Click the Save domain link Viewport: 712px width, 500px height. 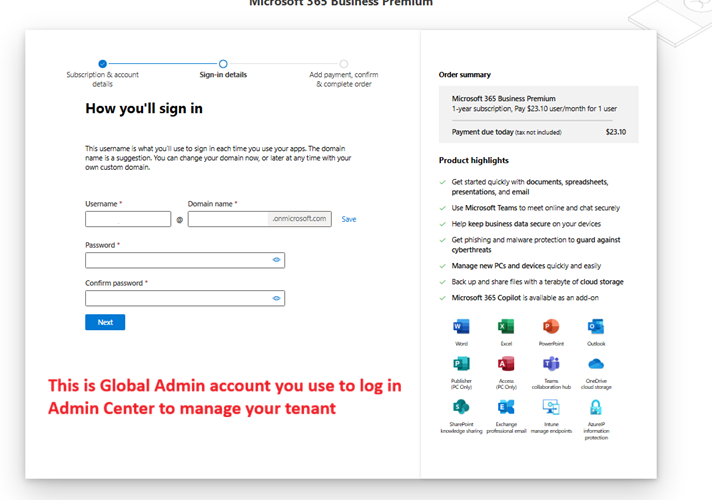tap(349, 219)
